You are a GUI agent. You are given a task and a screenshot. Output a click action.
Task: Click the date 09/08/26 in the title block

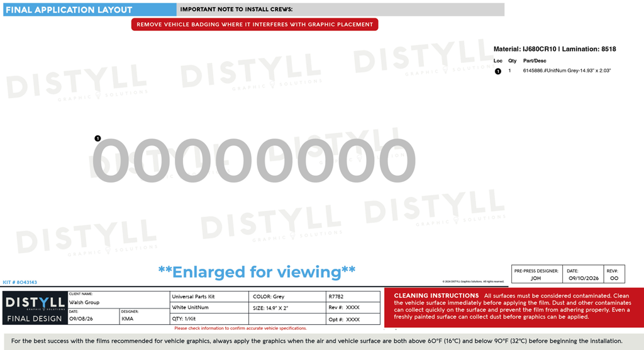(x=81, y=319)
